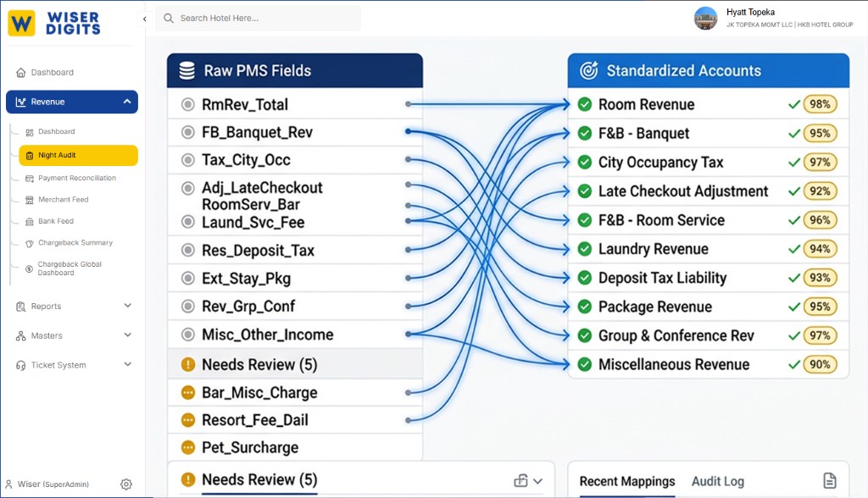
Task: Expand the Masters section
Action: 129,335
